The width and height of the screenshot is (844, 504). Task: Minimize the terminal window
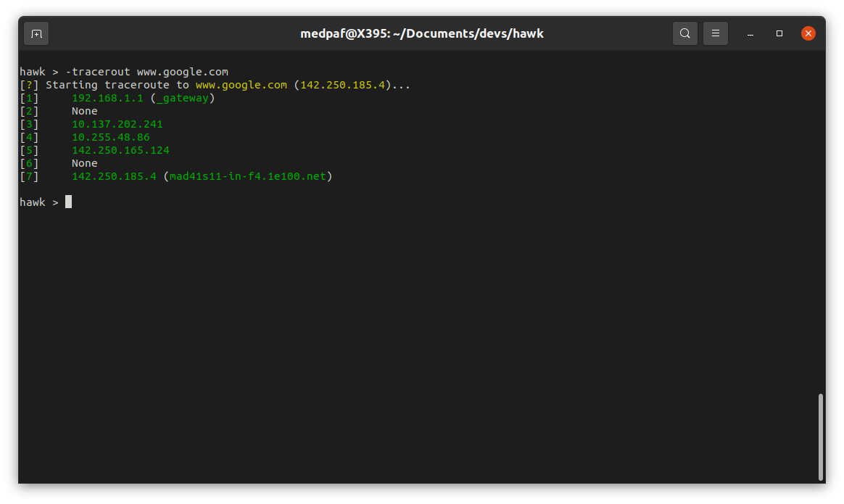[x=750, y=33]
